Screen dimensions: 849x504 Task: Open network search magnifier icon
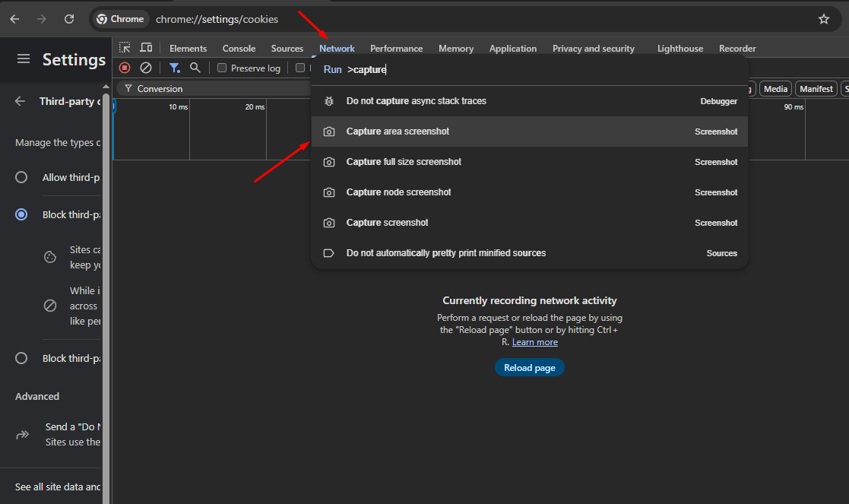coord(195,68)
